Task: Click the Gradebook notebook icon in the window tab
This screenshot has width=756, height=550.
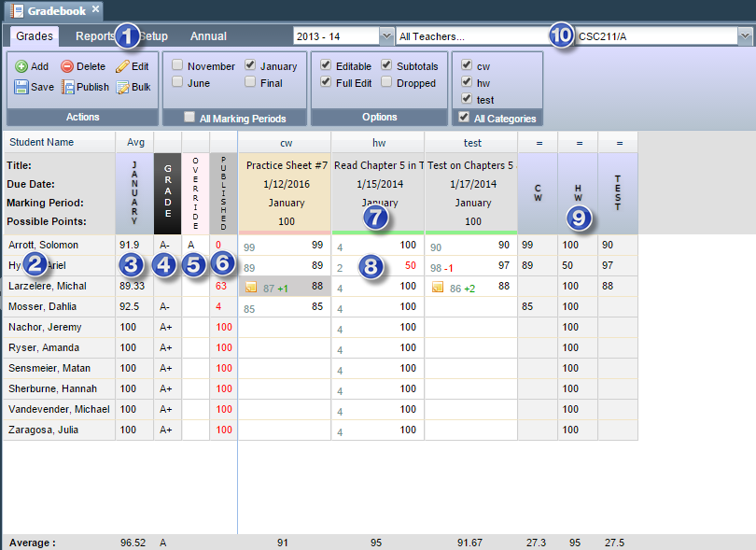Action: 17,10
